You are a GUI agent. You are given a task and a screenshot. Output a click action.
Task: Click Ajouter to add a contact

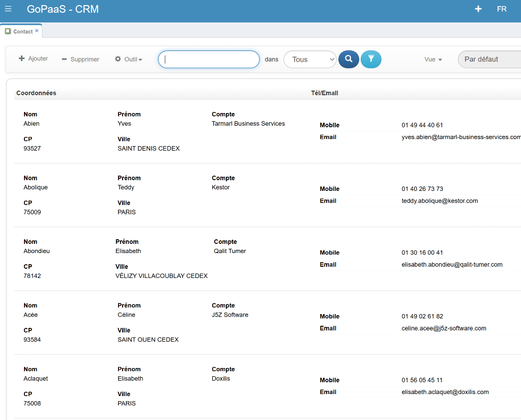coord(34,59)
